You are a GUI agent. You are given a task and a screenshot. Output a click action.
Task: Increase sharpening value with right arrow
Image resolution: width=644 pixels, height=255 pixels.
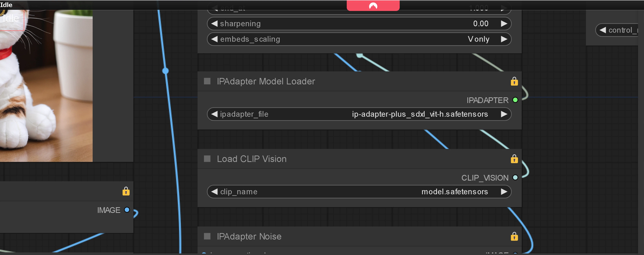(x=504, y=24)
